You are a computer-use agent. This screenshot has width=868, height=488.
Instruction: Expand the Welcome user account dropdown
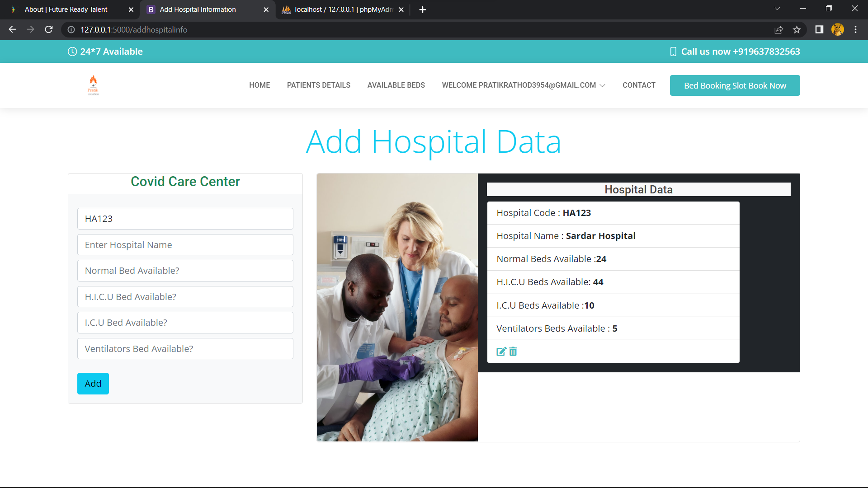524,85
